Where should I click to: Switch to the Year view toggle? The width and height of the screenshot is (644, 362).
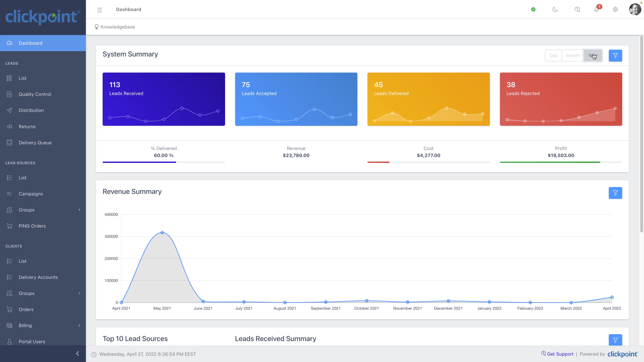click(x=592, y=55)
